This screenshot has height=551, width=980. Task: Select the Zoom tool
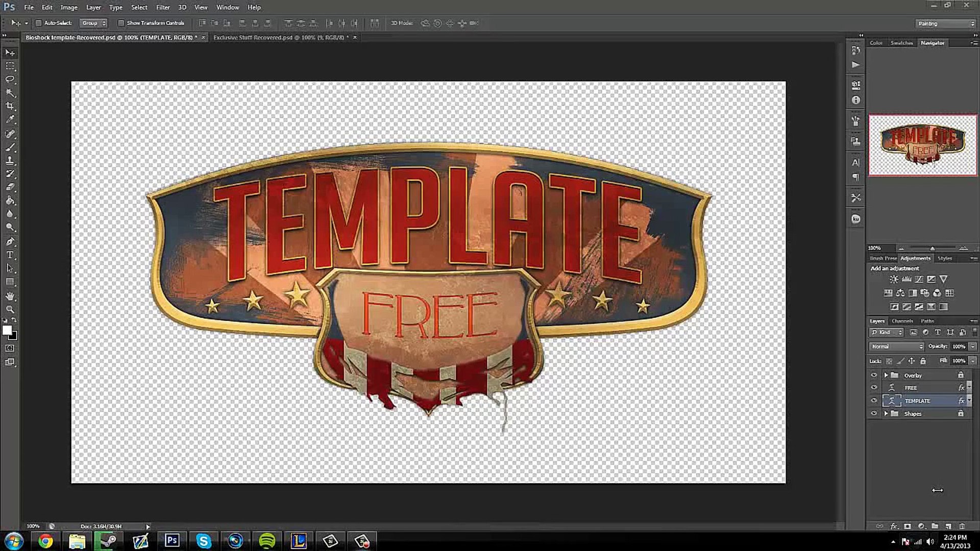[10, 309]
